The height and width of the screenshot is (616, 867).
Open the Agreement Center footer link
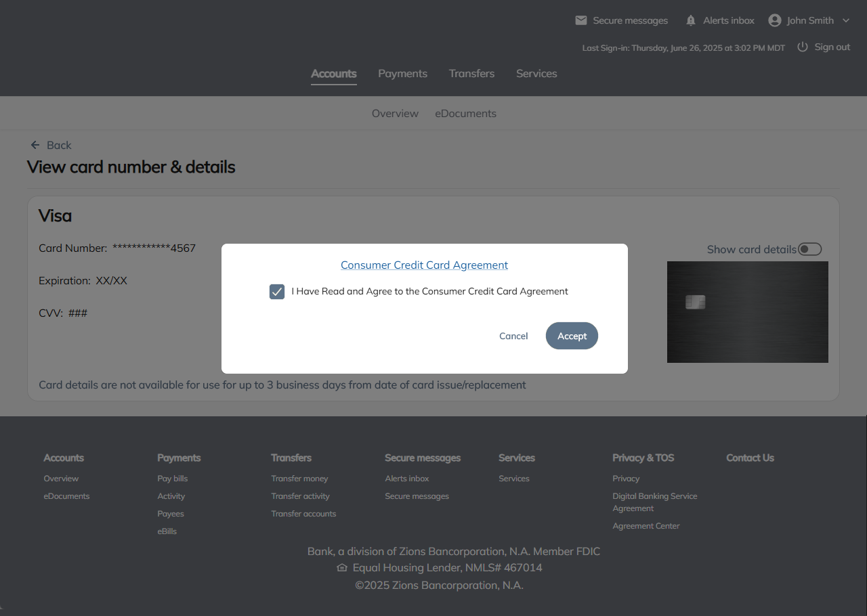(646, 526)
